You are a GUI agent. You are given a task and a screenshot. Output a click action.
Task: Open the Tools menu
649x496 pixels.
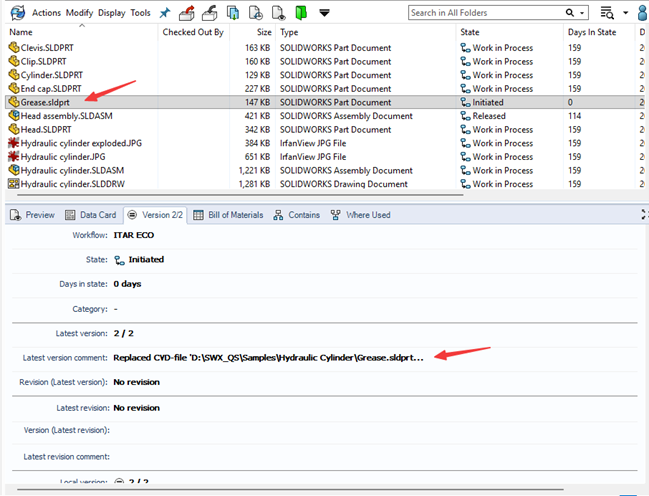point(140,13)
